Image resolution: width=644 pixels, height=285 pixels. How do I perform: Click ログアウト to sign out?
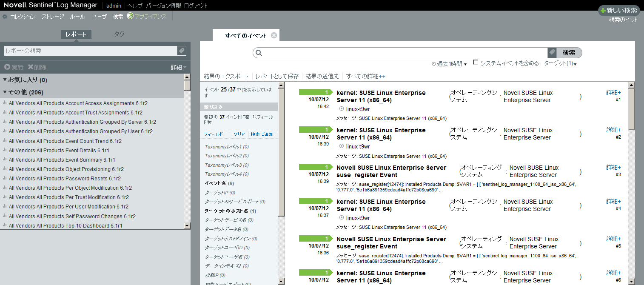[x=196, y=6]
